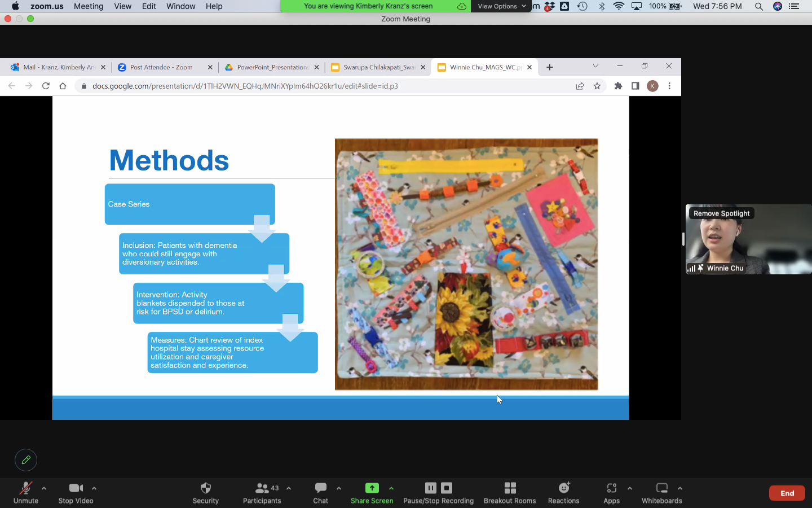
Task: Open the Edit menu
Action: pyautogui.click(x=149, y=6)
